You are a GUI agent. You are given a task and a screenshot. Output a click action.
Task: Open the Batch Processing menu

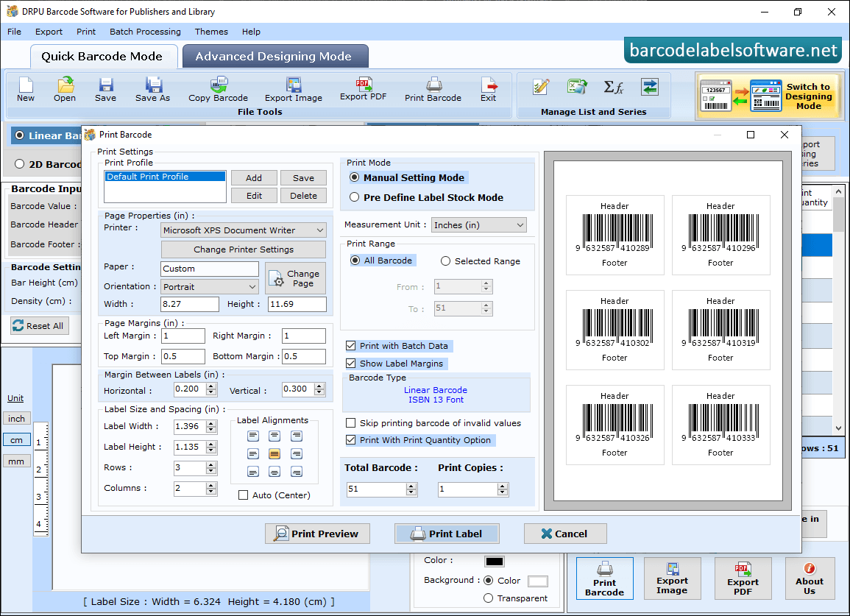[x=145, y=32]
